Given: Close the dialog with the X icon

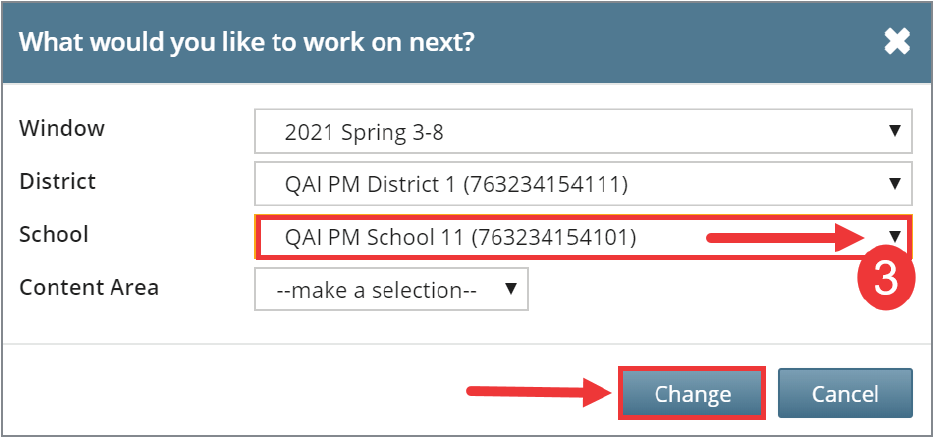Looking at the screenshot, I should click(x=897, y=42).
